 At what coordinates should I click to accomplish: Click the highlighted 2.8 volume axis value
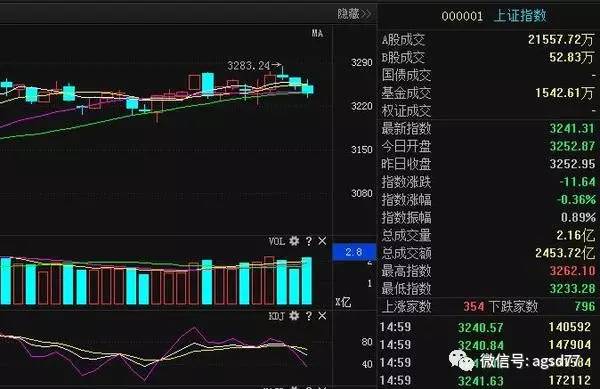pyautogui.click(x=354, y=252)
